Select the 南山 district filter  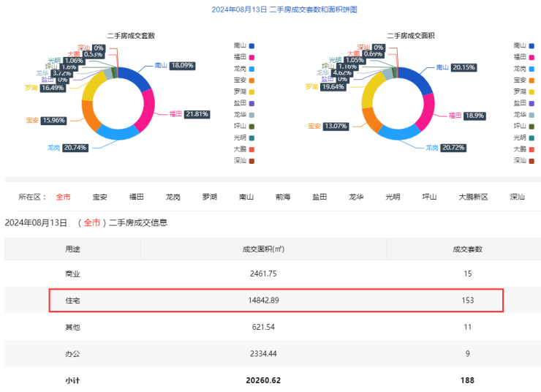click(x=246, y=197)
